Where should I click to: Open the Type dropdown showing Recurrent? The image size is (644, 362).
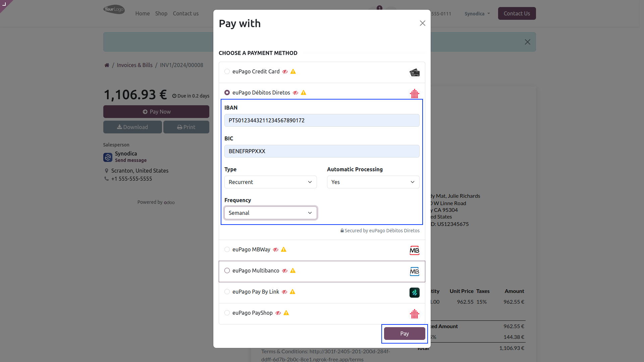271,182
